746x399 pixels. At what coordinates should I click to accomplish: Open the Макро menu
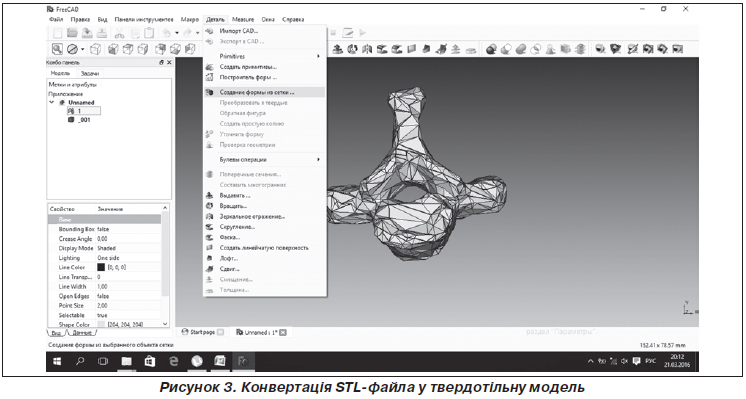point(190,19)
